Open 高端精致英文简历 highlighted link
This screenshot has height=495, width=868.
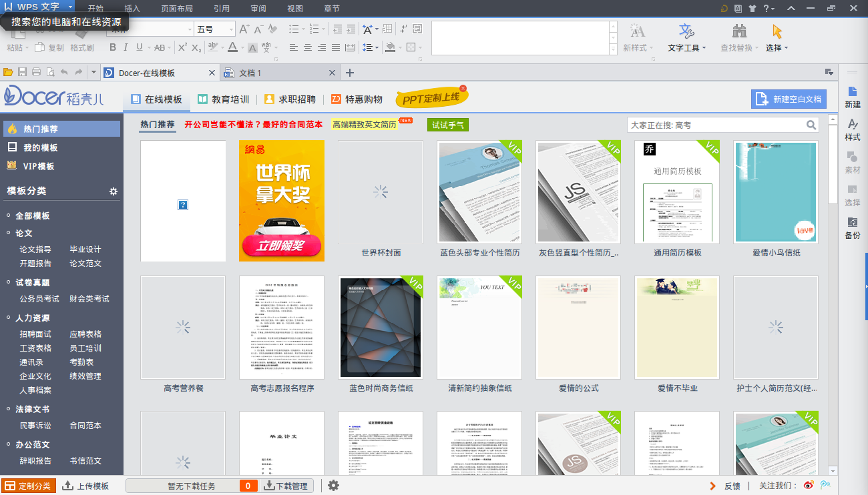click(365, 125)
